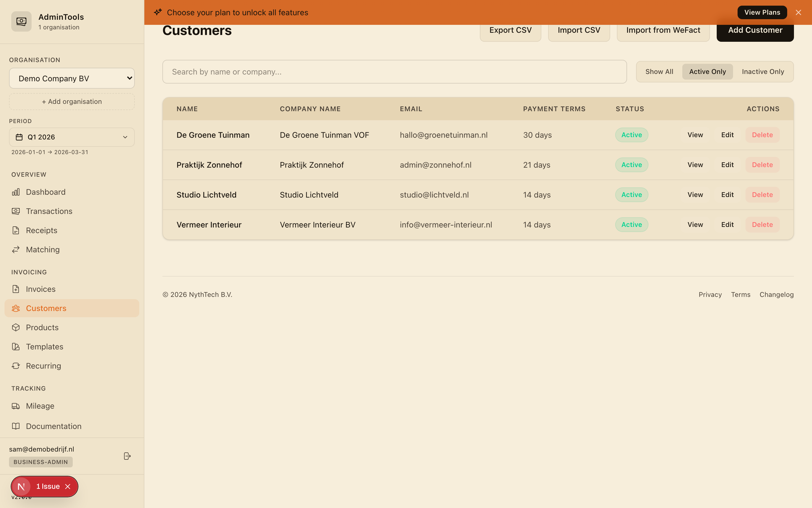View Vermeer Interieur customer

coord(695,224)
